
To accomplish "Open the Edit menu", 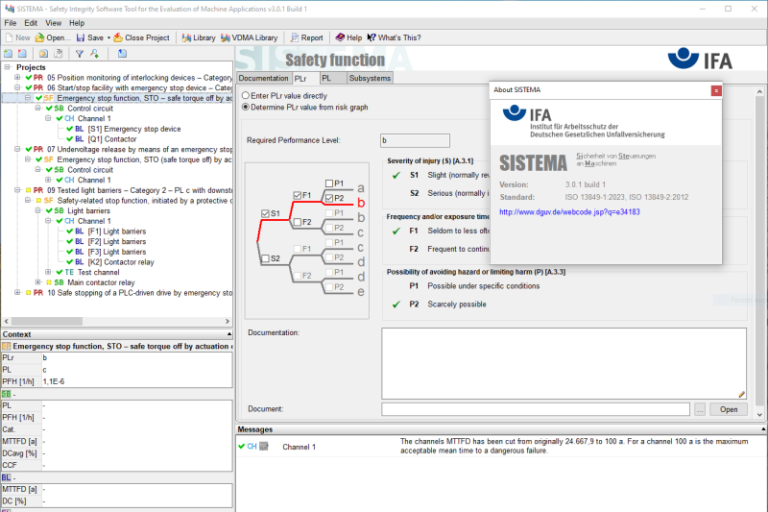I will 31,23.
